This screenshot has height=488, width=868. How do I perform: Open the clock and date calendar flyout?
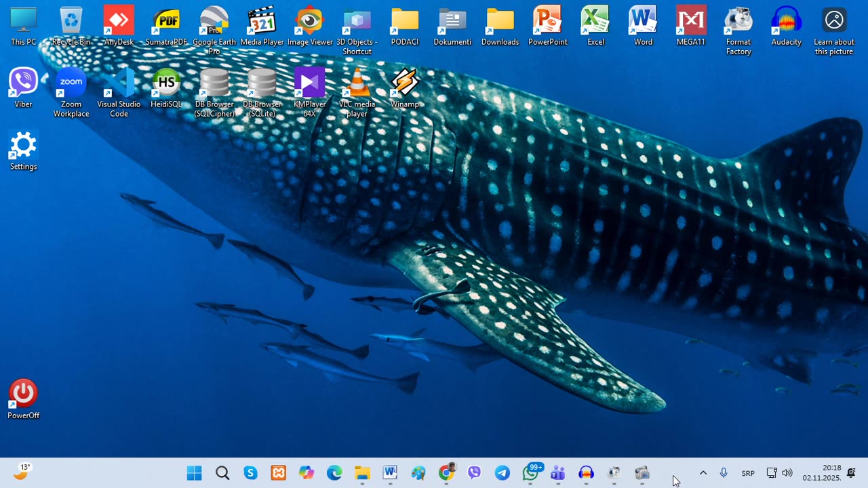pos(822,473)
